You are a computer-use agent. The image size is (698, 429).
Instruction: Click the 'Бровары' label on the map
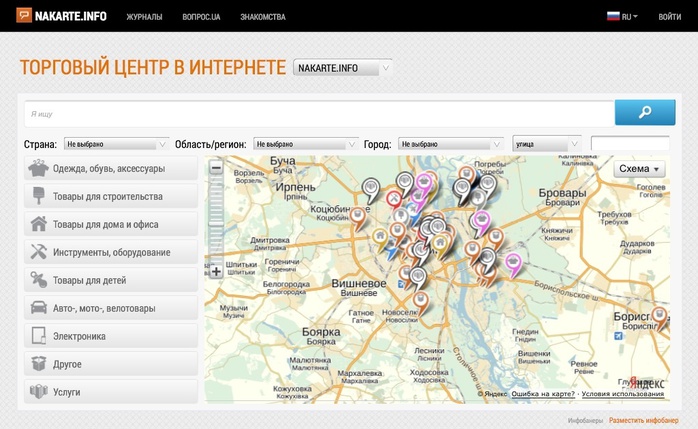[x=562, y=193]
